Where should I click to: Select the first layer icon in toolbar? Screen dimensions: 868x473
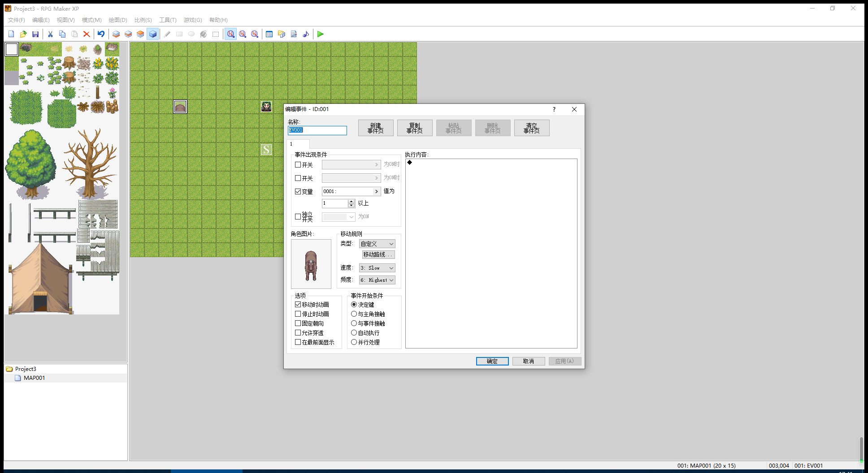click(x=116, y=34)
